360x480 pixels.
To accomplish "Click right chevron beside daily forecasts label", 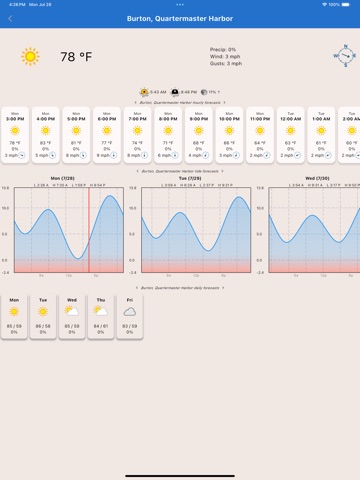I will pyautogui.click(x=223, y=288).
